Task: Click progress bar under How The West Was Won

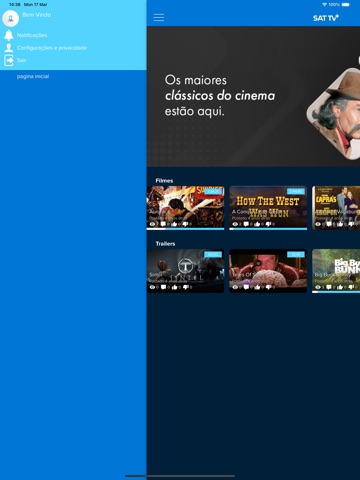Action: [x=268, y=229]
